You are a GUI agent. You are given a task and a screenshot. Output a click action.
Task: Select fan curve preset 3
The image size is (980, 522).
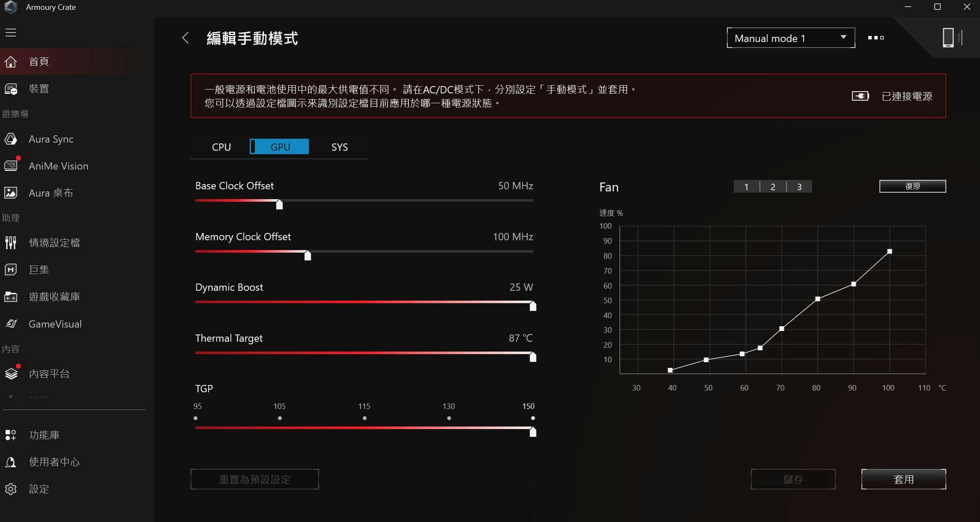(799, 187)
